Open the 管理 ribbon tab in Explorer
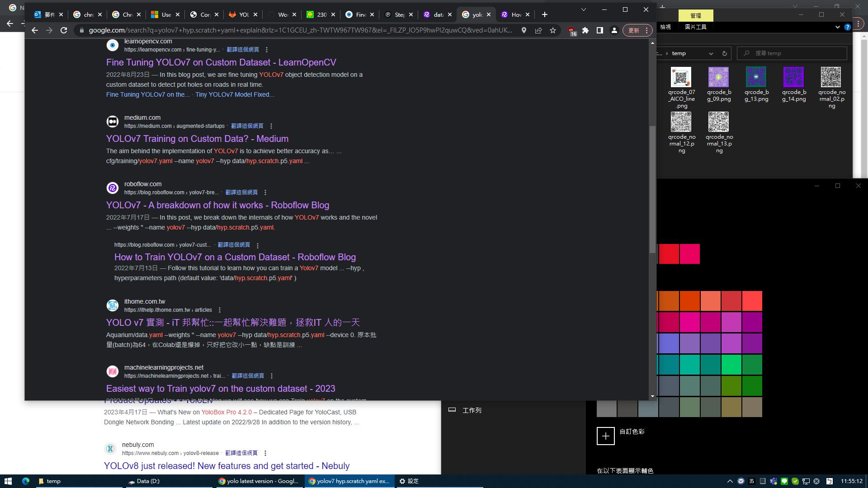Image resolution: width=868 pixels, height=488 pixels. [695, 15]
